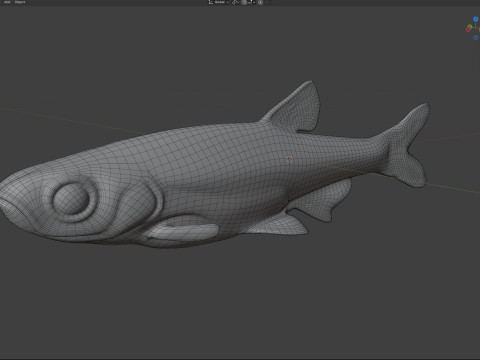Toggle the snapping magnet icon
This screenshot has width=480, height=360.
[x=244, y=2]
